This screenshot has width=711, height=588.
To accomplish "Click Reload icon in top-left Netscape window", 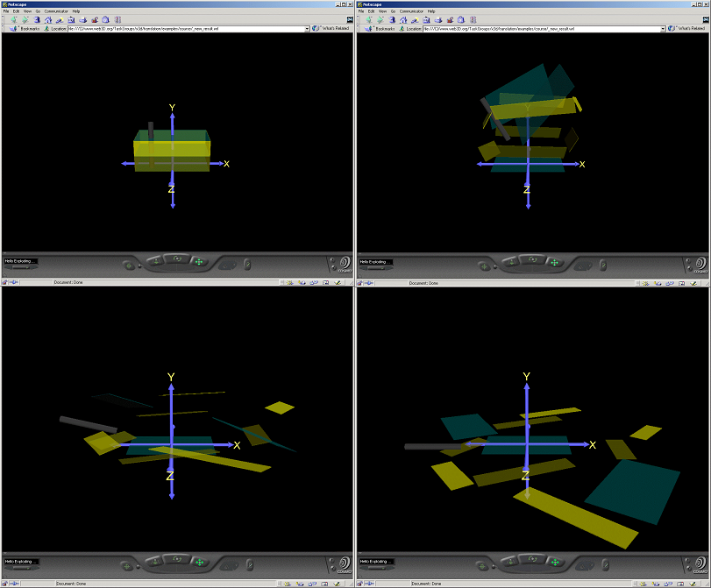I will pyautogui.click(x=37, y=19).
